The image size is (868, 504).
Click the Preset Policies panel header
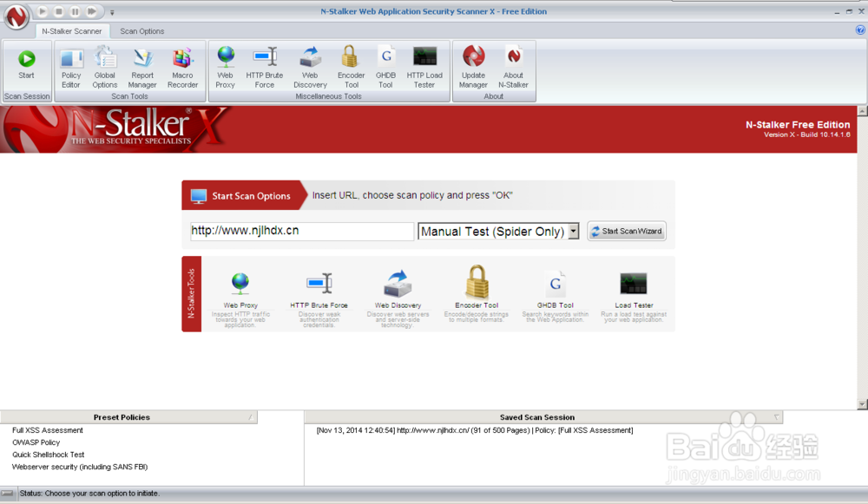click(x=128, y=417)
